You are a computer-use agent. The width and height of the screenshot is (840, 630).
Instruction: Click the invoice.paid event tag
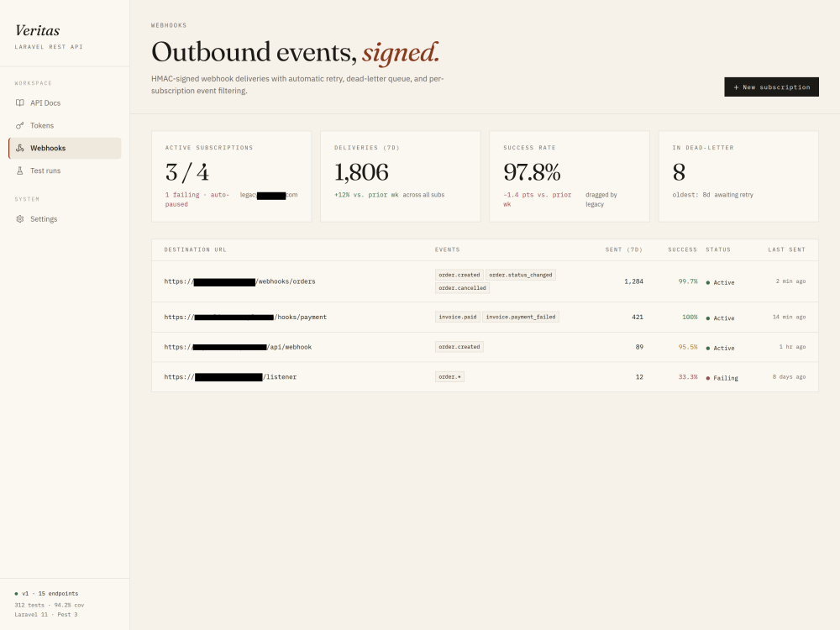pyautogui.click(x=458, y=318)
